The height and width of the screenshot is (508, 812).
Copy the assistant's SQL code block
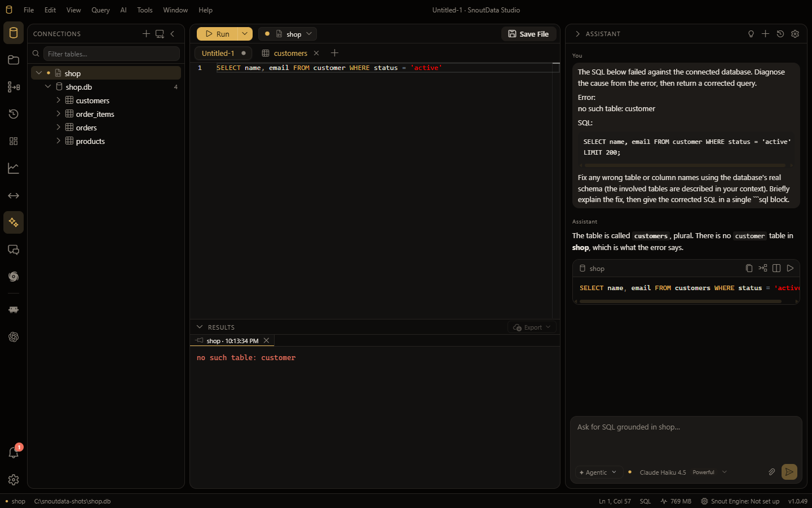[x=749, y=268]
